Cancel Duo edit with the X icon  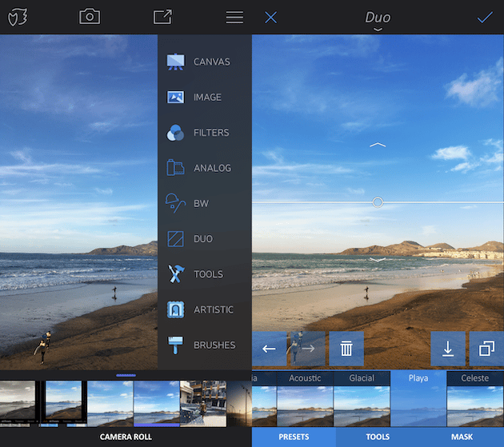(x=270, y=18)
